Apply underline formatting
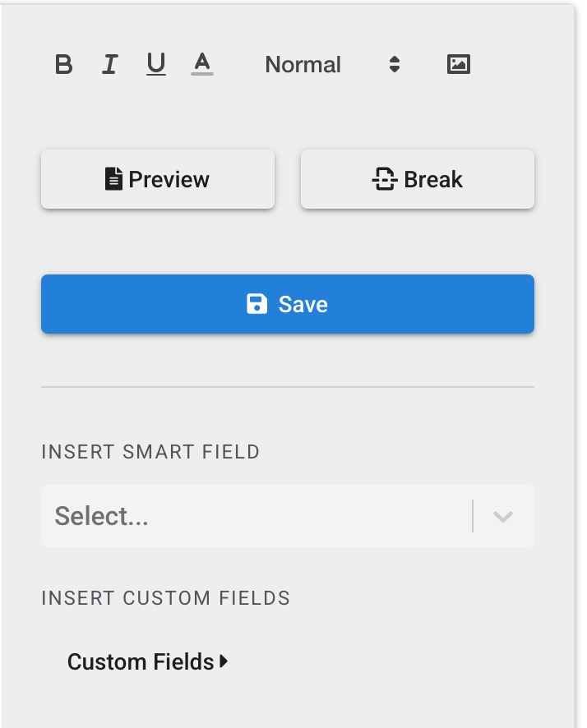This screenshot has width=587, height=728. [156, 64]
